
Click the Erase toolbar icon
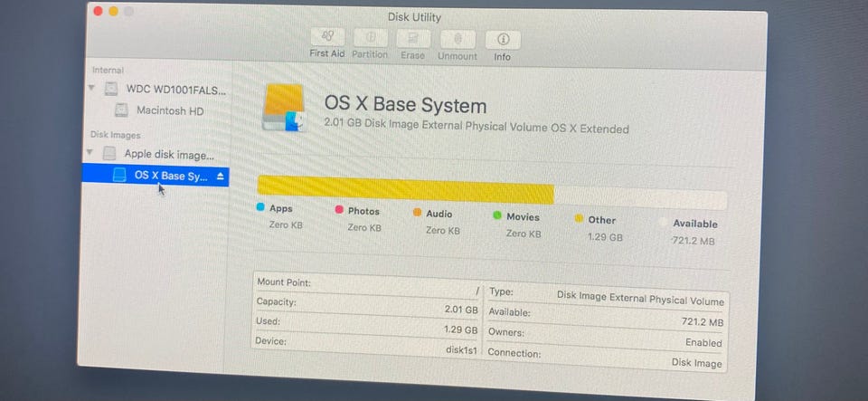click(413, 39)
